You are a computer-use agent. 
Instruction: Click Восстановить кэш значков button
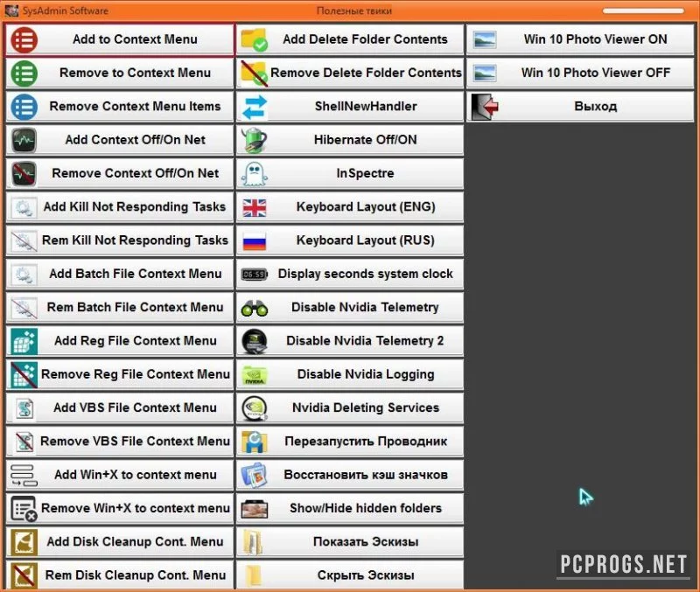(x=350, y=475)
